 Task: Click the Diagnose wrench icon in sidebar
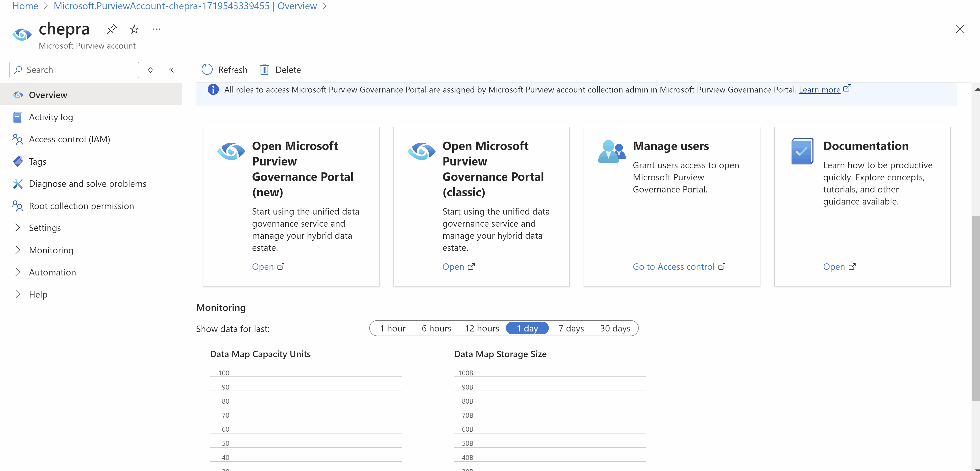(18, 184)
